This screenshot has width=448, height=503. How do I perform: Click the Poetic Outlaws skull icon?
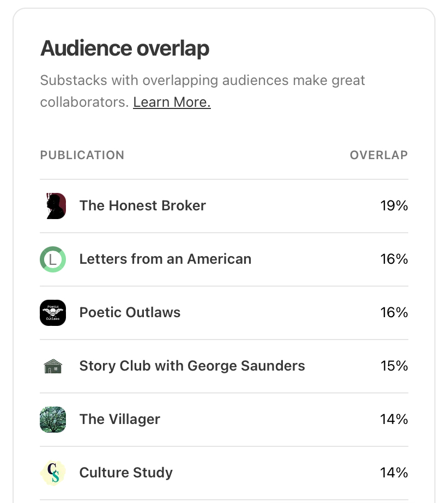[x=53, y=313]
